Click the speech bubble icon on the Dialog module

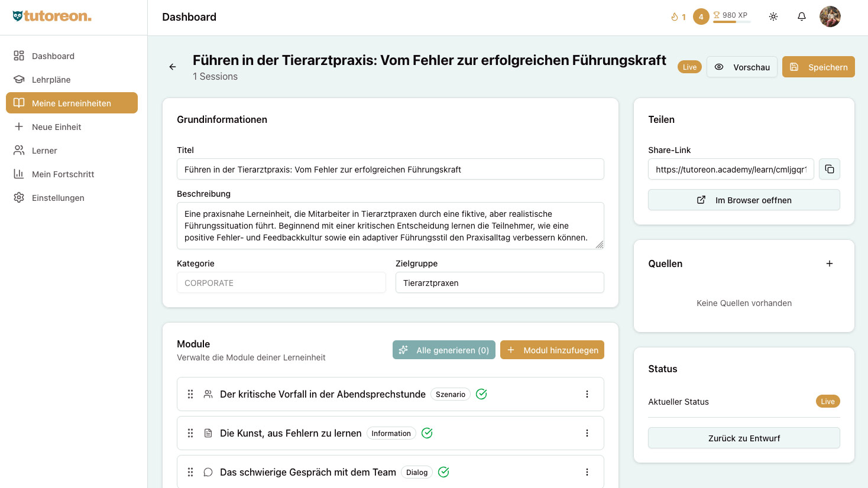tap(208, 471)
